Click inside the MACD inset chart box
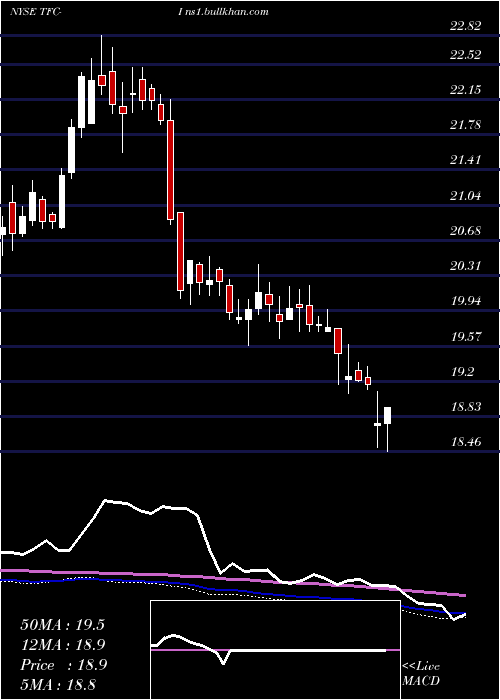500x700 pixels. (275, 650)
